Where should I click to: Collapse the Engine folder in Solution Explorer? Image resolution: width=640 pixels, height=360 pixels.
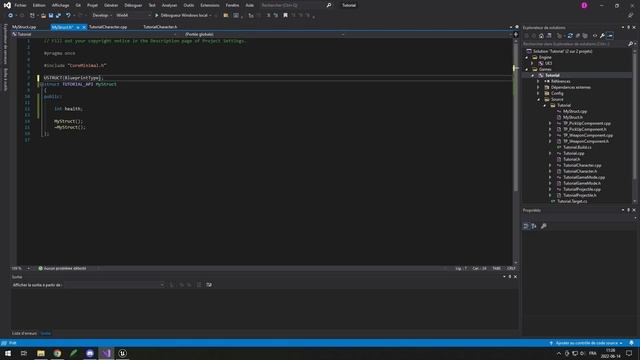527,58
